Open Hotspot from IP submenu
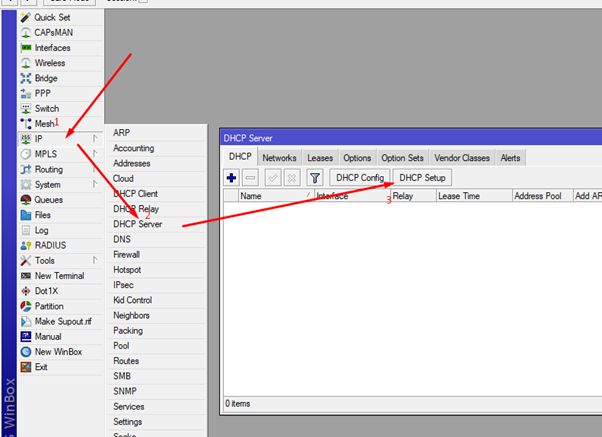The image size is (602, 437). point(156,270)
